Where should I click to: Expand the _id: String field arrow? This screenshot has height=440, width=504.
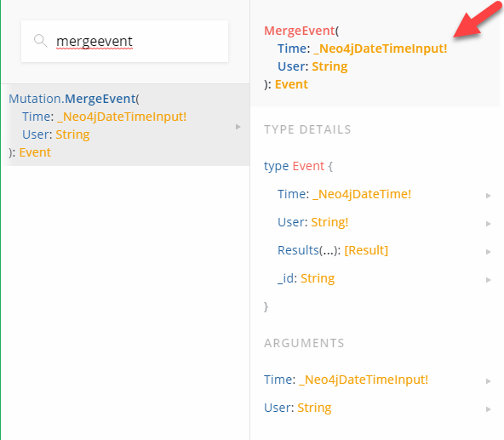coord(489,280)
